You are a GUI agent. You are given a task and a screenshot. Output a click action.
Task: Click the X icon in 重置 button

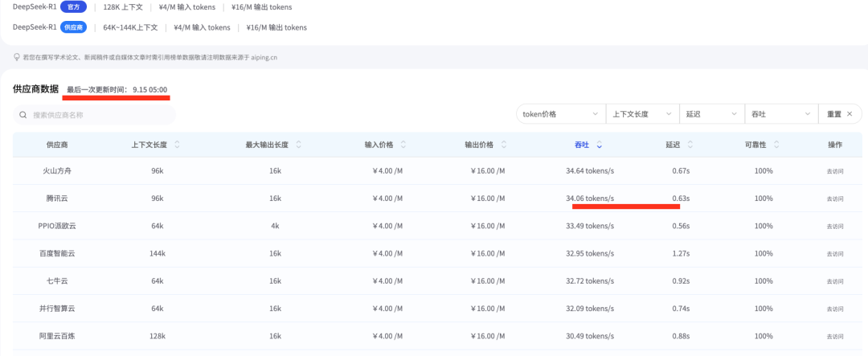pyautogui.click(x=850, y=114)
